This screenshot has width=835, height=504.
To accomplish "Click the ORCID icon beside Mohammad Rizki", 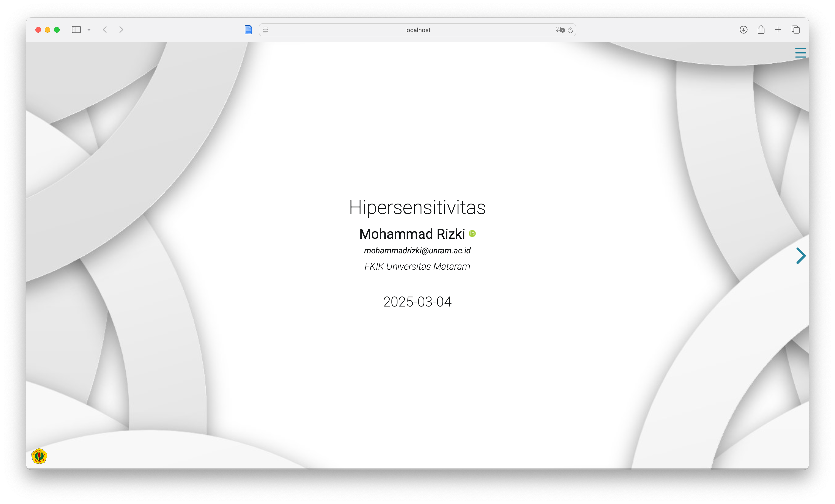I will click(472, 234).
